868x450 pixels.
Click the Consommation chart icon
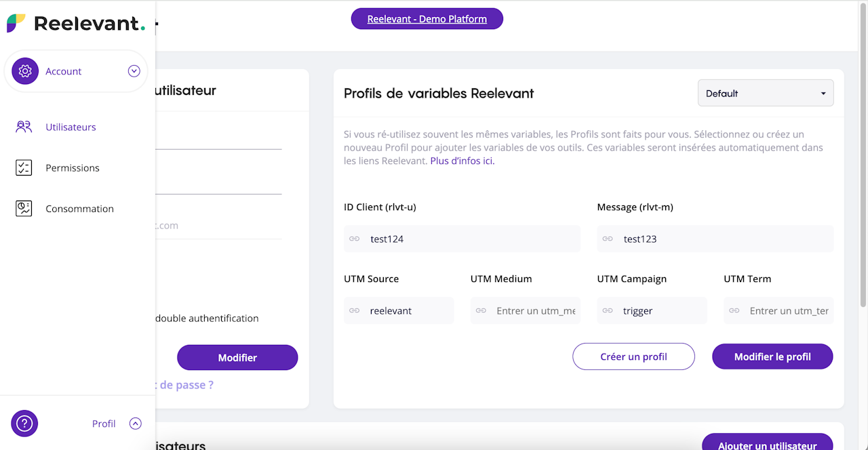pyautogui.click(x=24, y=209)
